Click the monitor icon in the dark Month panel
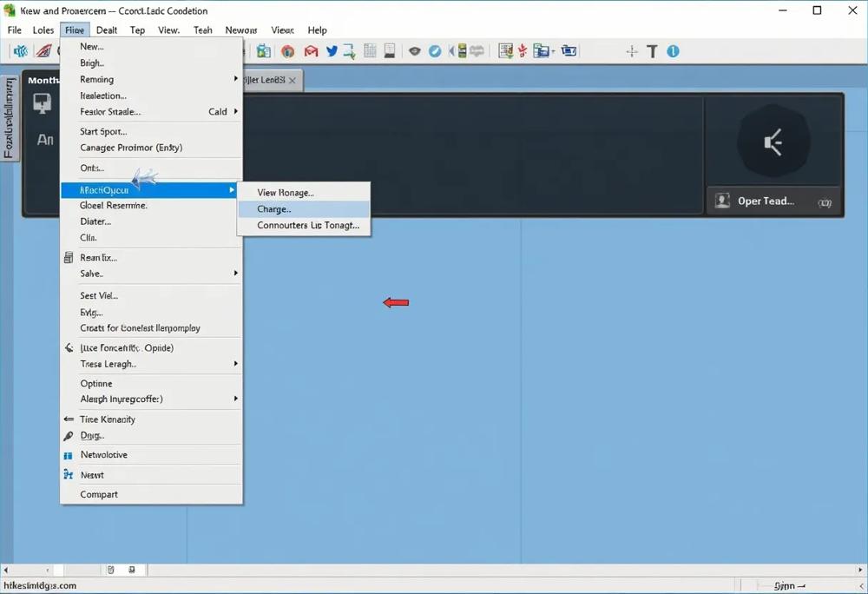This screenshot has width=868, height=594. pos(42,103)
